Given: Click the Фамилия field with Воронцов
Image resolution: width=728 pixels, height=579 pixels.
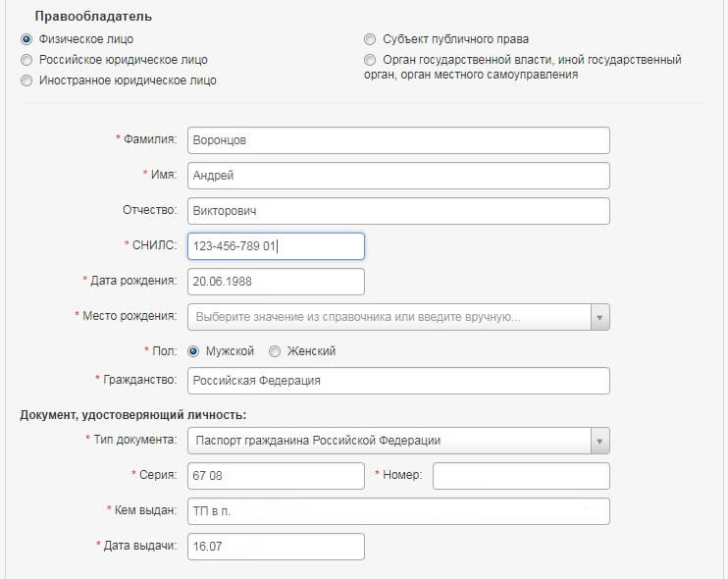Looking at the screenshot, I should point(398,140).
